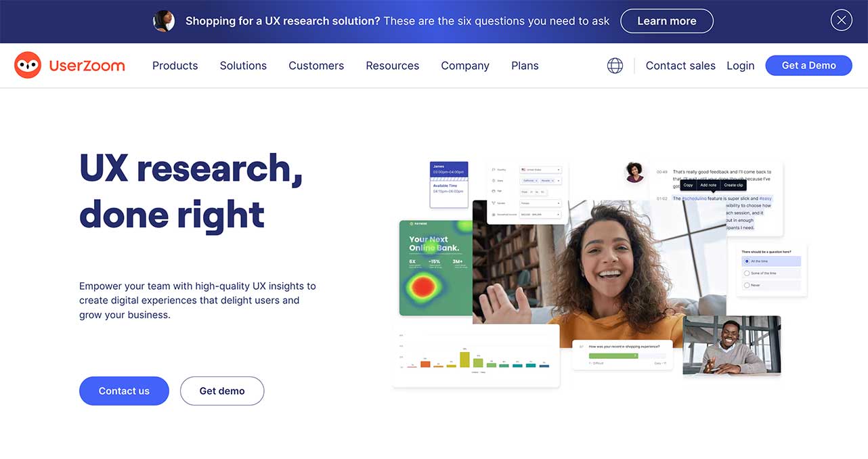This screenshot has height=459, width=868.
Task: Click the blue Contact us button
Action: 124,391
